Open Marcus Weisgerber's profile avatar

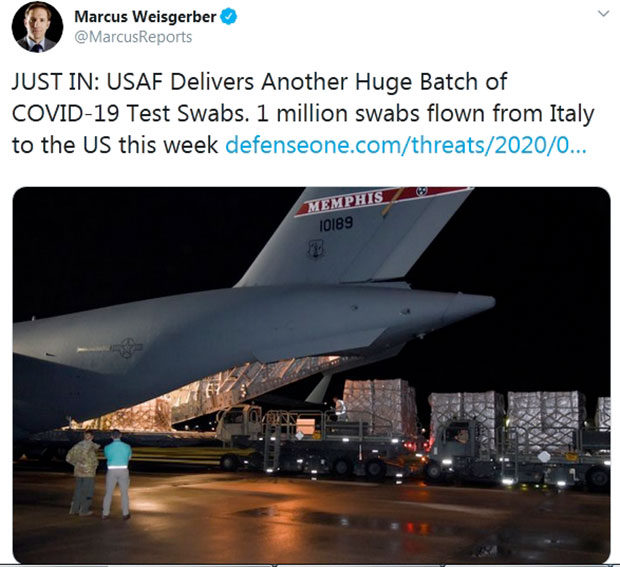point(38,27)
